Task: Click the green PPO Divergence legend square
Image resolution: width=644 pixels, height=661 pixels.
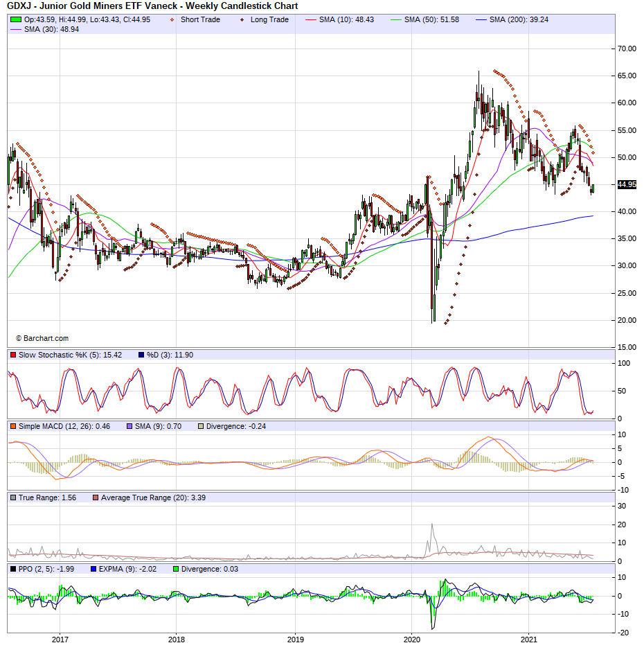Action: click(176, 569)
